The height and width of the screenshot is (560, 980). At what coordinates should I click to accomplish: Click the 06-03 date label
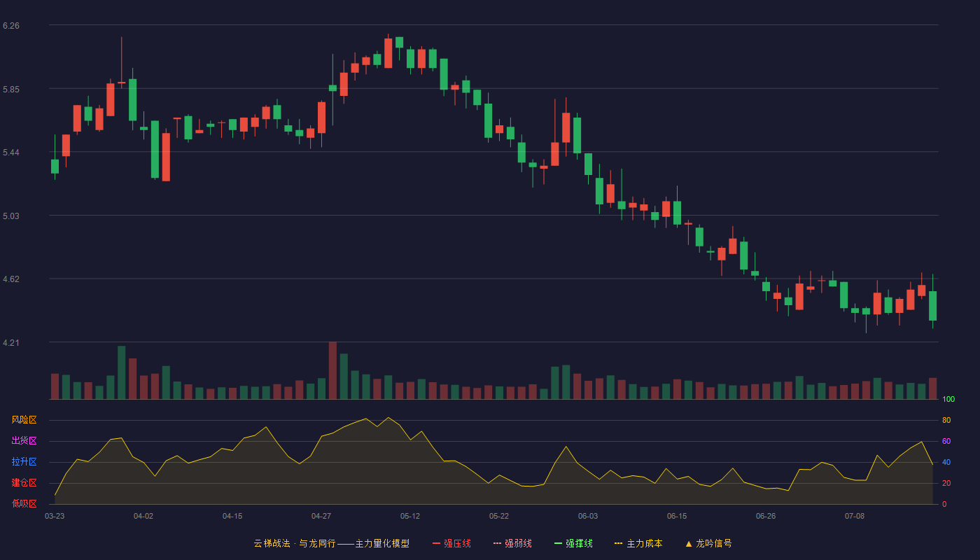588,516
